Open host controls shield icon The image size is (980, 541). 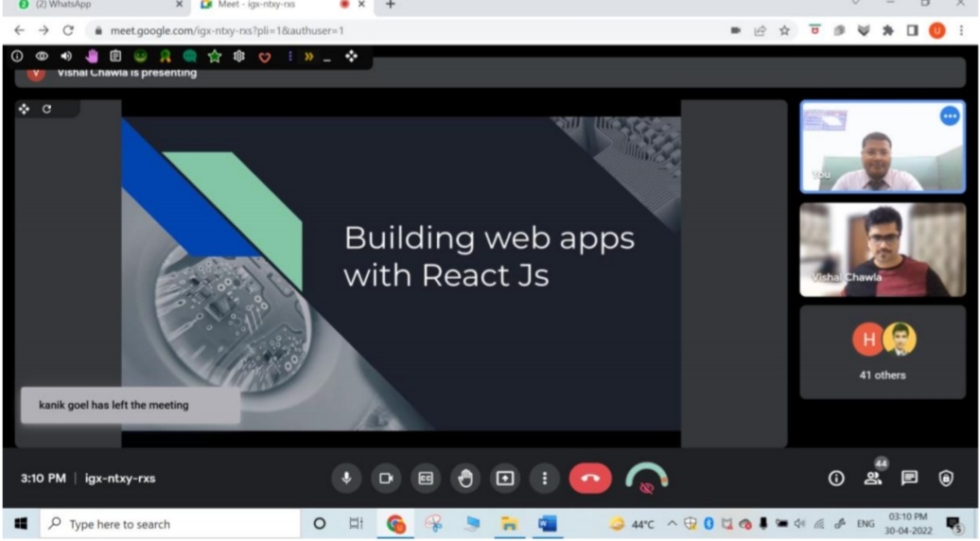coord(946,479)
